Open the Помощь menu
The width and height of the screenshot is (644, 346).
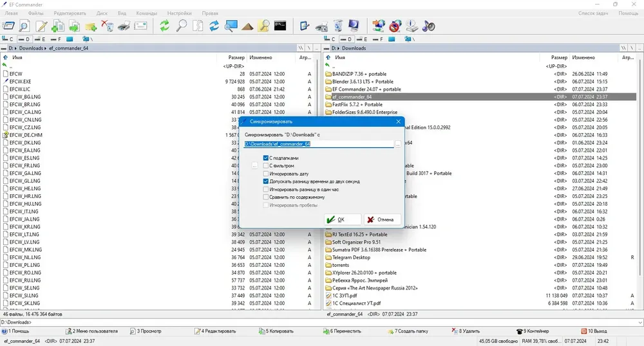629,13
